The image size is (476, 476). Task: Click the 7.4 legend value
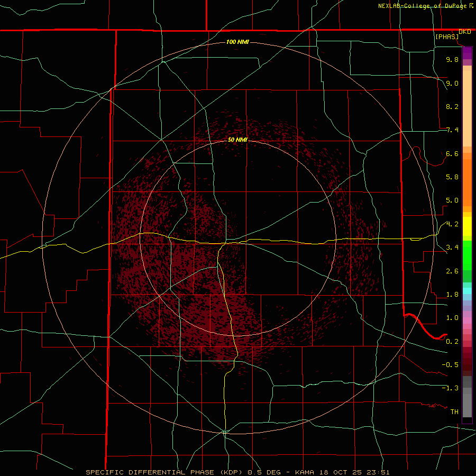452,130
